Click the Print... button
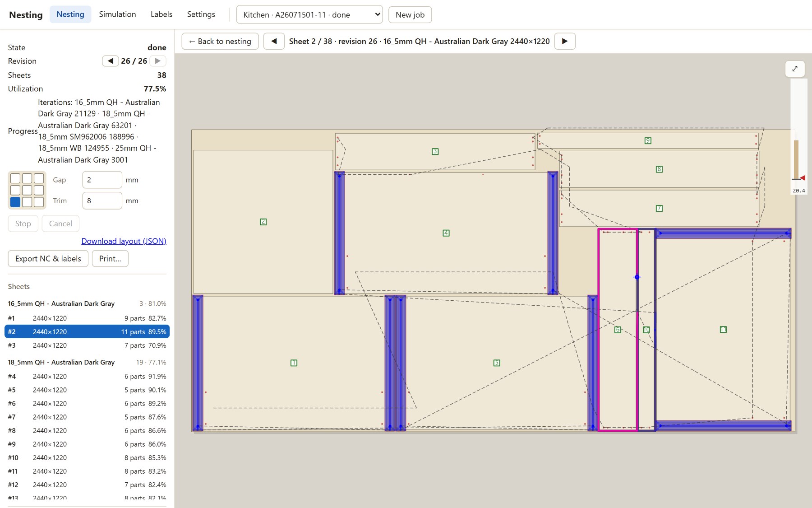 (x=110, y=259)
